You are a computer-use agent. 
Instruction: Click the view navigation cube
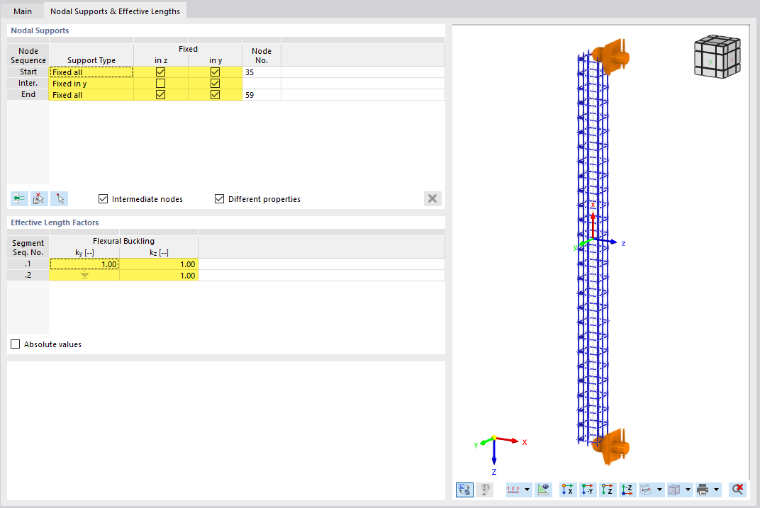pyautogui.click(x=717, y=56)
